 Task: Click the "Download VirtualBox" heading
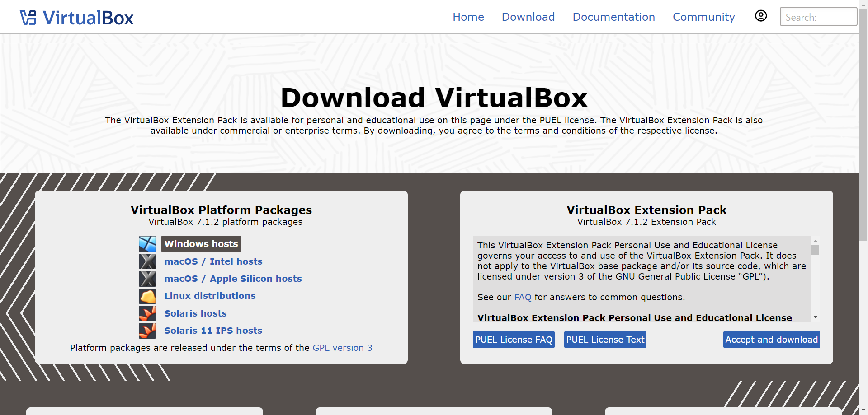pos(434,98)
